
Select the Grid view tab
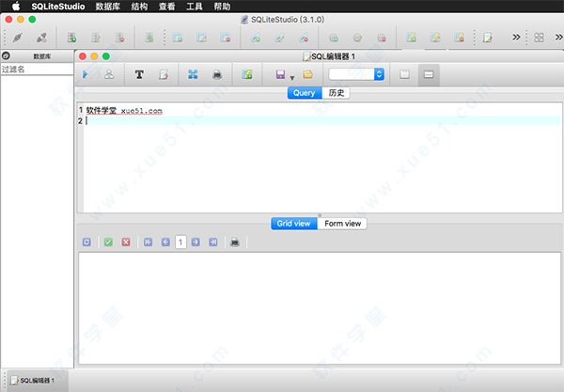coord(294,224)
